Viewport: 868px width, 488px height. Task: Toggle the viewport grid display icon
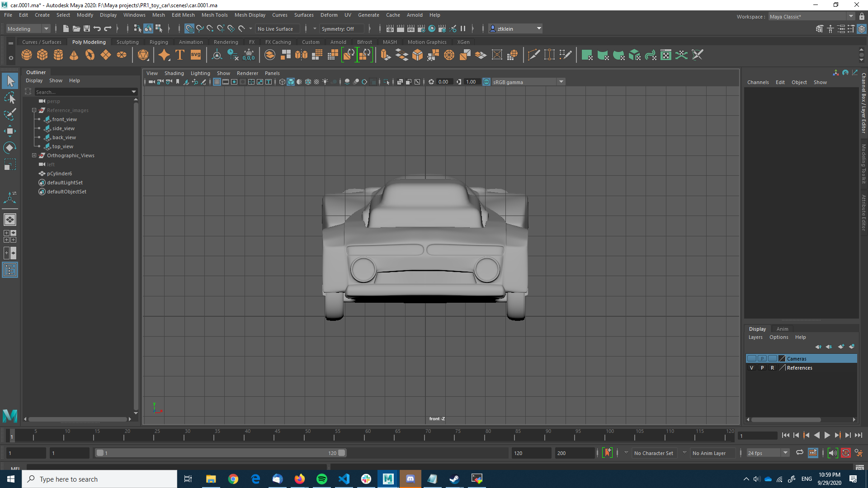217,82
